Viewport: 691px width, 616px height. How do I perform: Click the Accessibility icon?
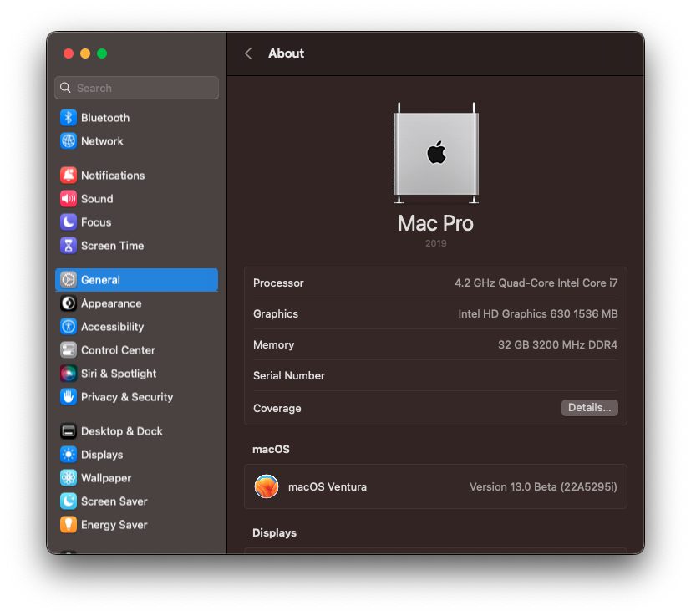point(69,326)
